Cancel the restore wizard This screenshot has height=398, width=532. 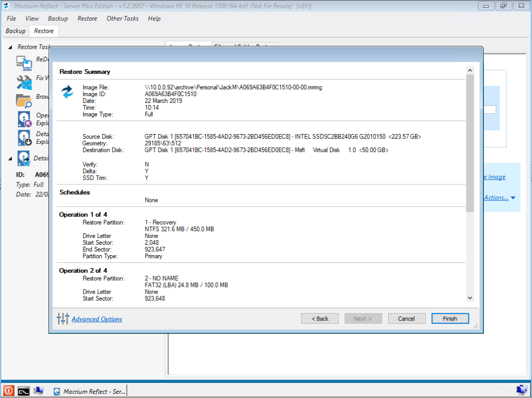click(x=406, y=319)
